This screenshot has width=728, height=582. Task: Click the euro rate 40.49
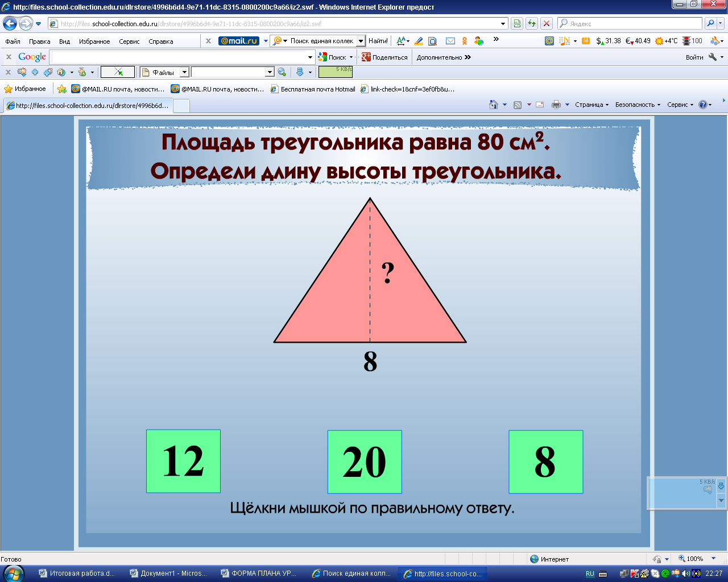pos(638,41)
